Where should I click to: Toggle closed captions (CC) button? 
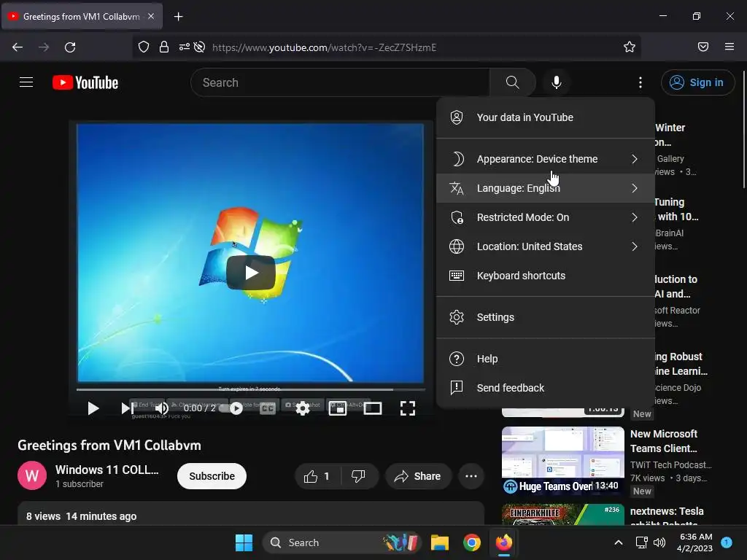pyautogui.click(x=268, y=408)
